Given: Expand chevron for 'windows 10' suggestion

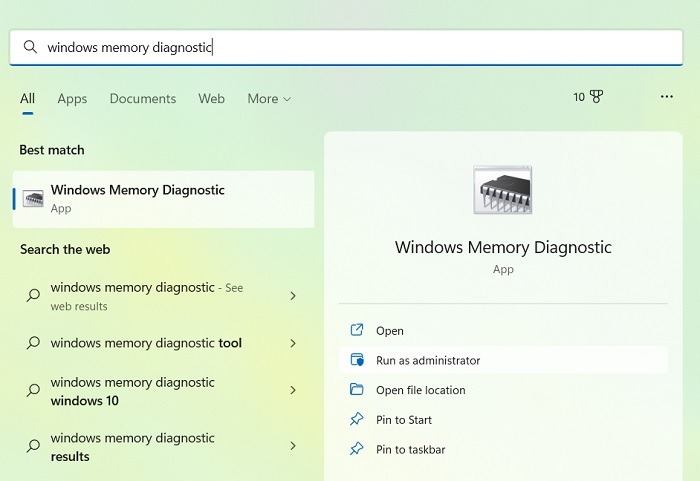Looking at the screenshot, I should click(293, 390).
